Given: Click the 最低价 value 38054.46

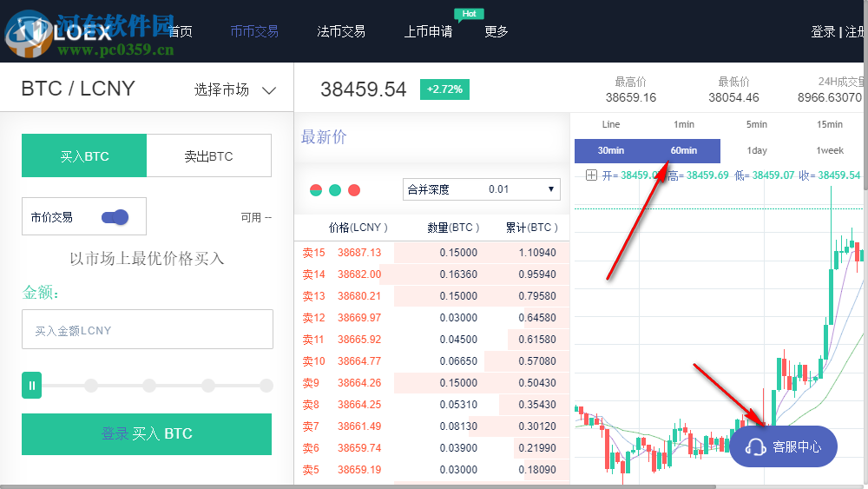Looking at the screenshot, I should click(733, 97).
